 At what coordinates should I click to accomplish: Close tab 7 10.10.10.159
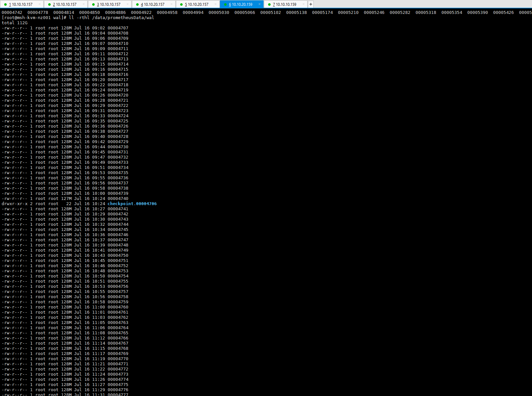pos(303,4)
